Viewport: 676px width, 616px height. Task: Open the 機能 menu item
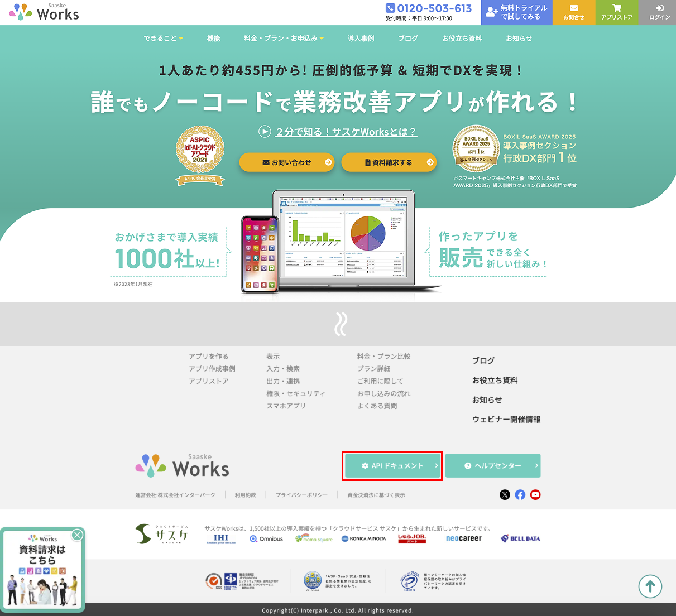click(x=213, y=38)
